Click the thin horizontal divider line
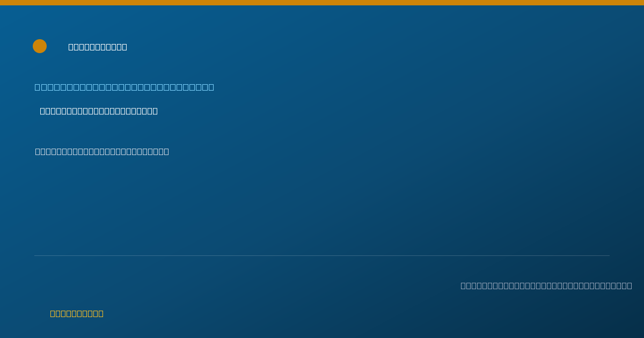 click(322, 255)
